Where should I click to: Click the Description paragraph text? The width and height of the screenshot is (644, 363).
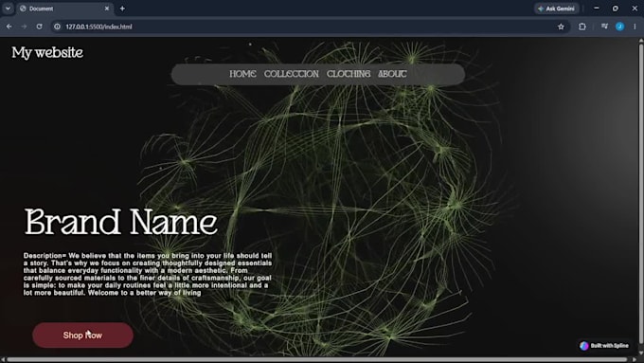click(x=148, y=274)
